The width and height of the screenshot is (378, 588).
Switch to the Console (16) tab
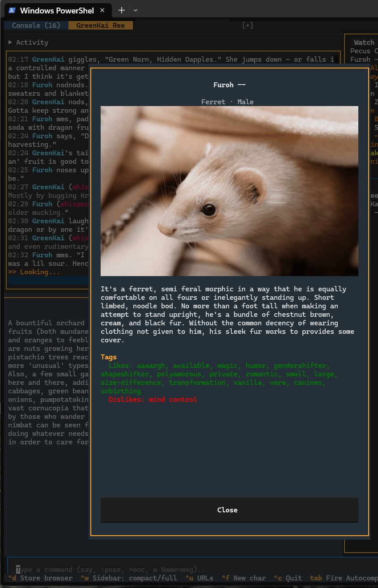(36, 26)
